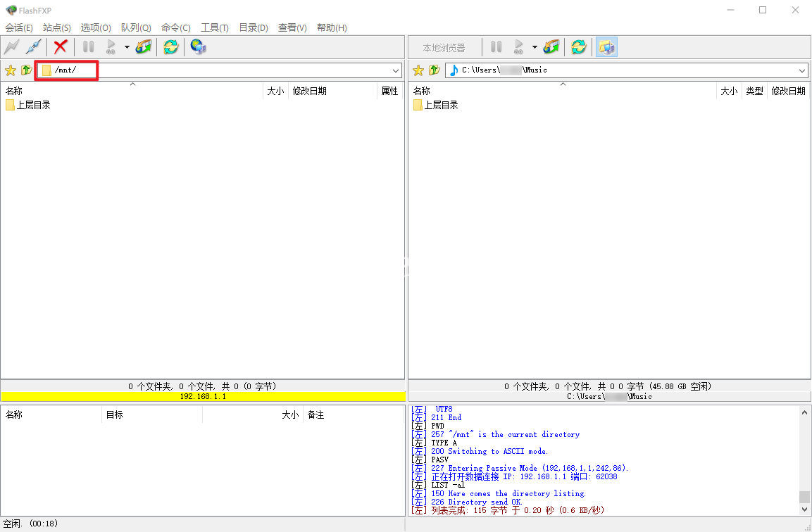Viewport: 812px width, 532px height.
Task: Open the 帮助(H) menu
Action: pyautogui.click(x=332, y=28)
